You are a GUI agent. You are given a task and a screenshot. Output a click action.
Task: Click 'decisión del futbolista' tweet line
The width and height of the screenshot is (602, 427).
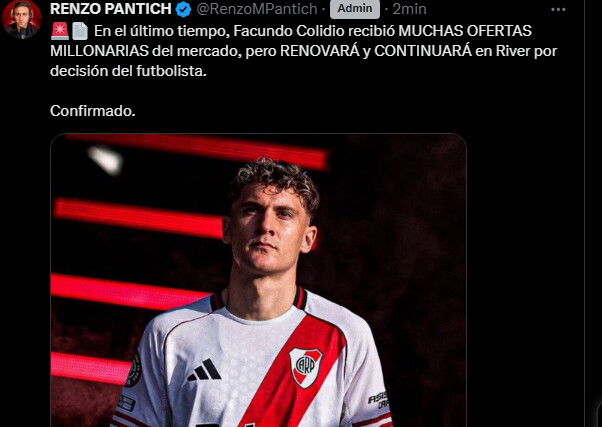(128, 71)
